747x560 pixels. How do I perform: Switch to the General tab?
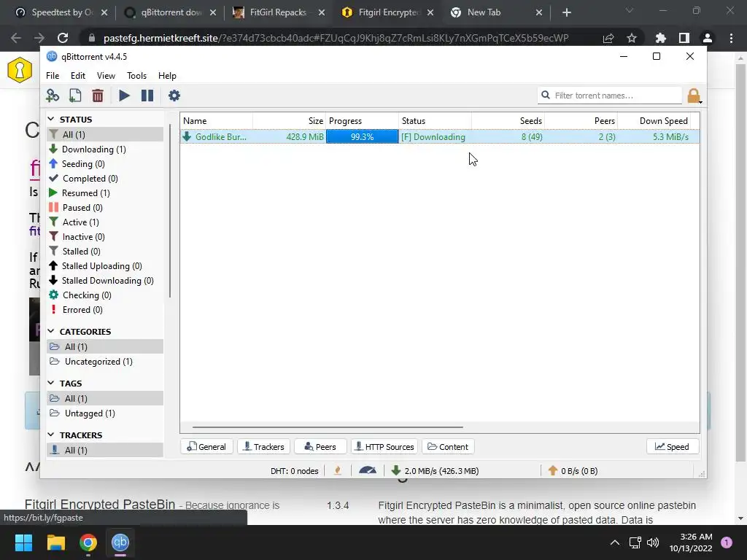tap(206, 447)
